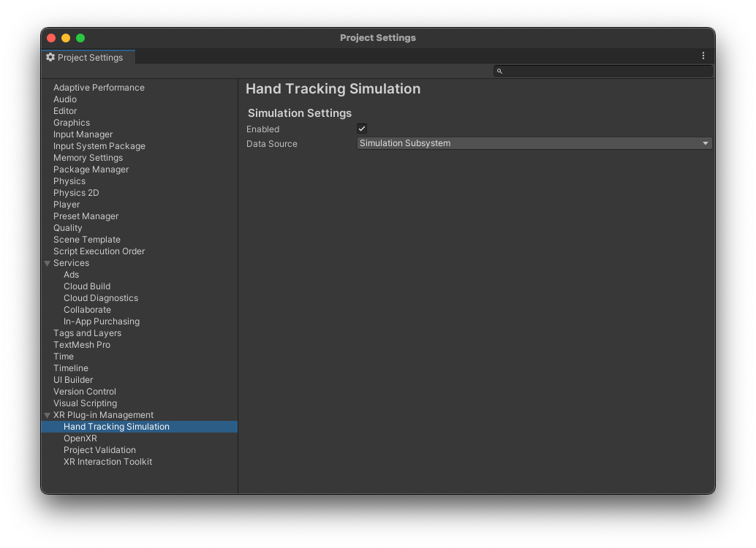756x548 pixels.
Task: Open Player settings
Action: coord(67,205)
